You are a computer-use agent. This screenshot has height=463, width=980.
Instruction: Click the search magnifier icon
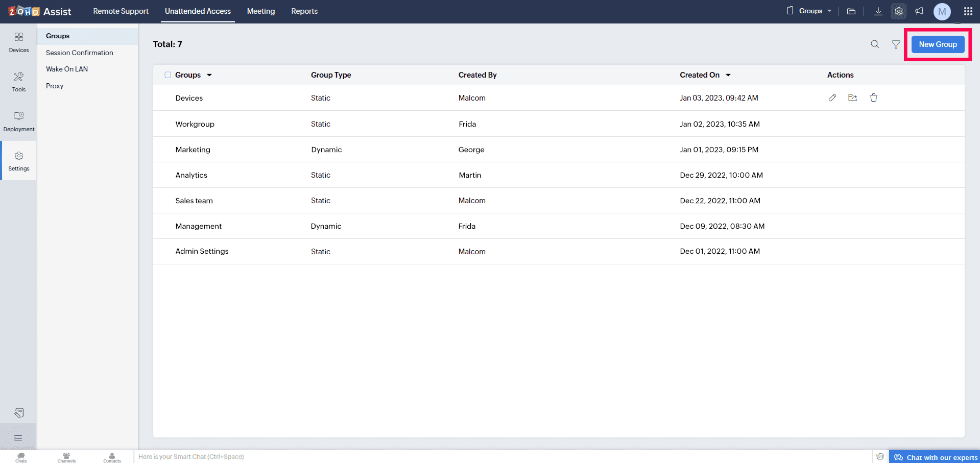tap(875, 44)
